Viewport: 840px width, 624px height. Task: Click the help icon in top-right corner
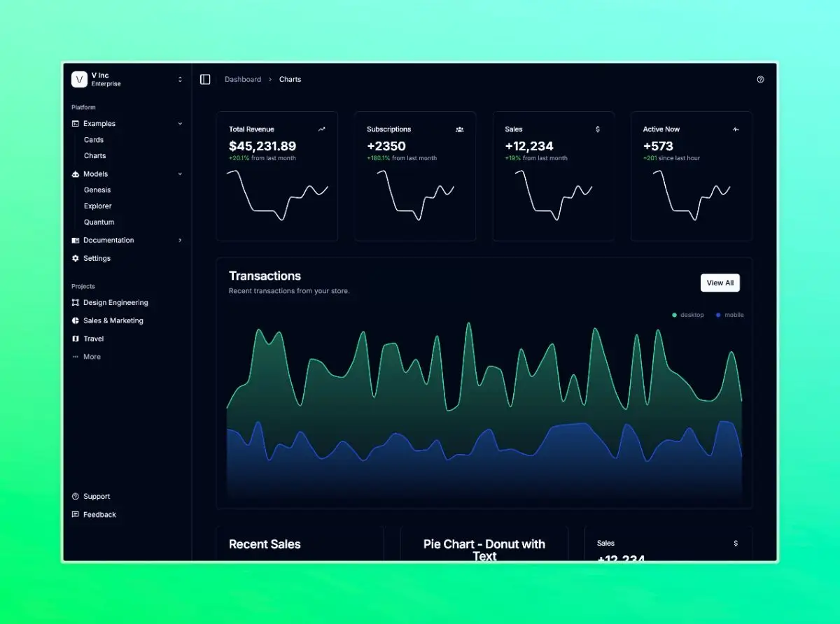coord(760,80)
